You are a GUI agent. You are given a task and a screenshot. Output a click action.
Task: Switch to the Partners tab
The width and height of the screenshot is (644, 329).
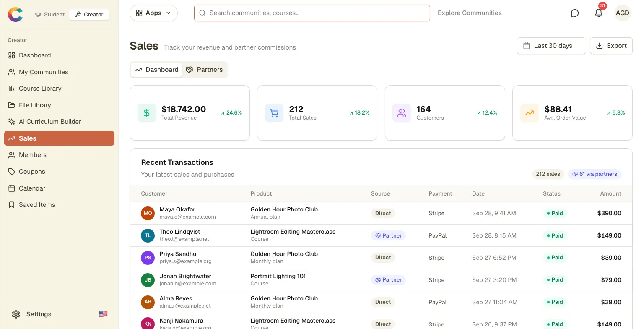[204, 70]
